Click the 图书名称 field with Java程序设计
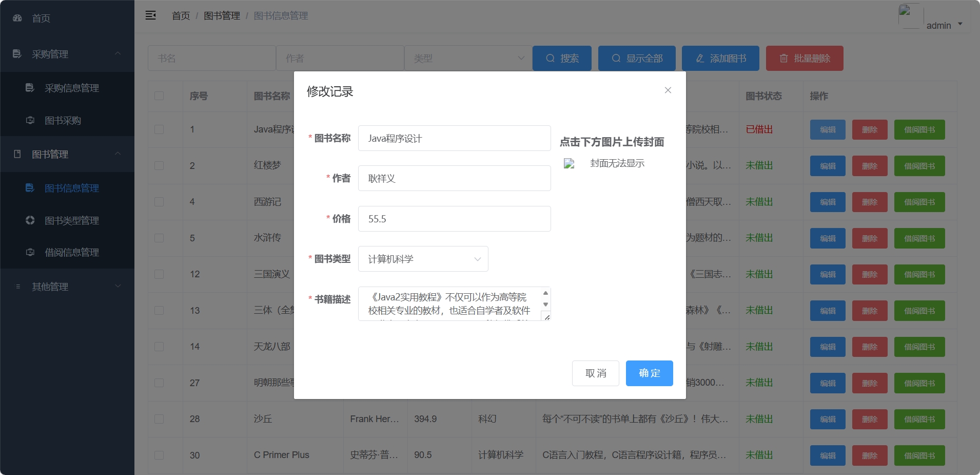This screenshot has width=980, height=475. 454,138
